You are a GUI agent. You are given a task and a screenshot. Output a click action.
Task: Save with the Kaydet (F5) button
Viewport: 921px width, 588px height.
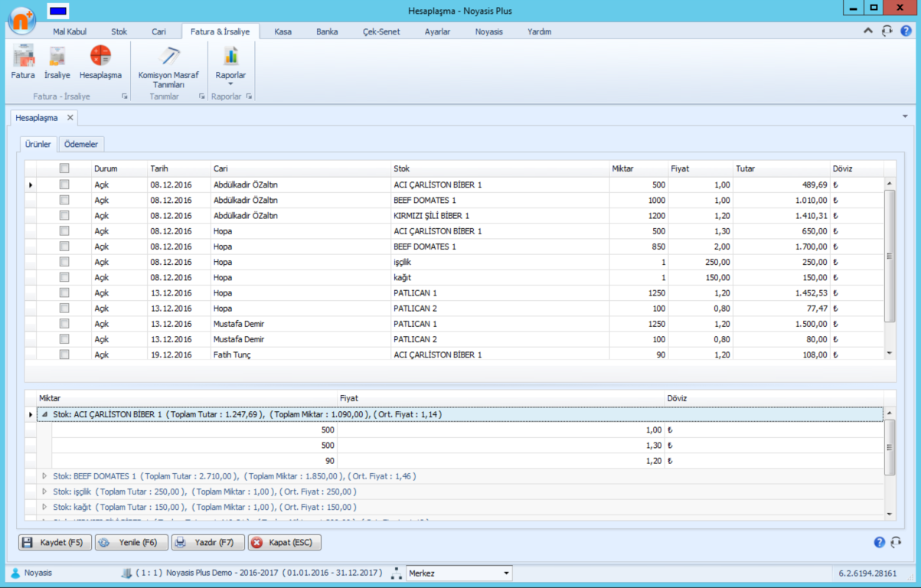(x=55, y=542)
